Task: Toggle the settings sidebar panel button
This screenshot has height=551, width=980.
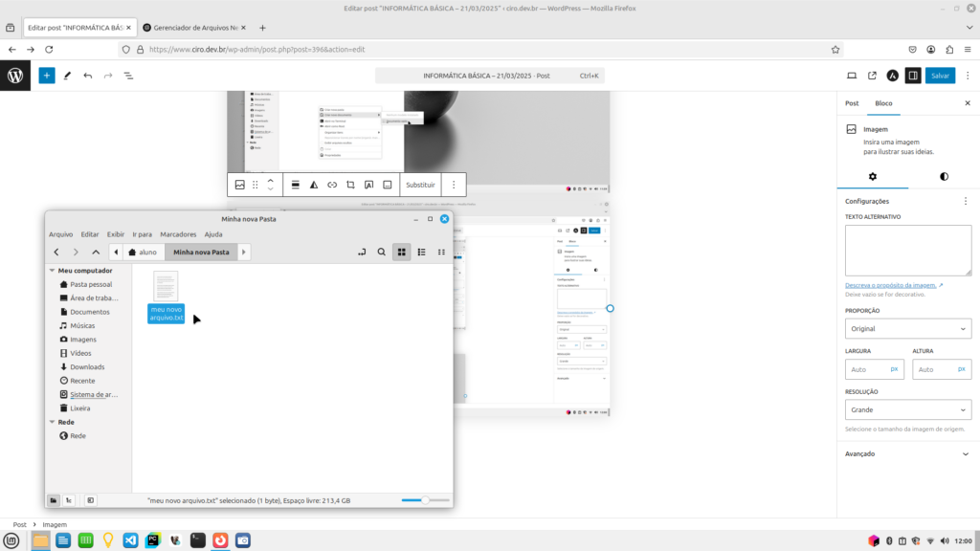Action: (x=913, y=76)
